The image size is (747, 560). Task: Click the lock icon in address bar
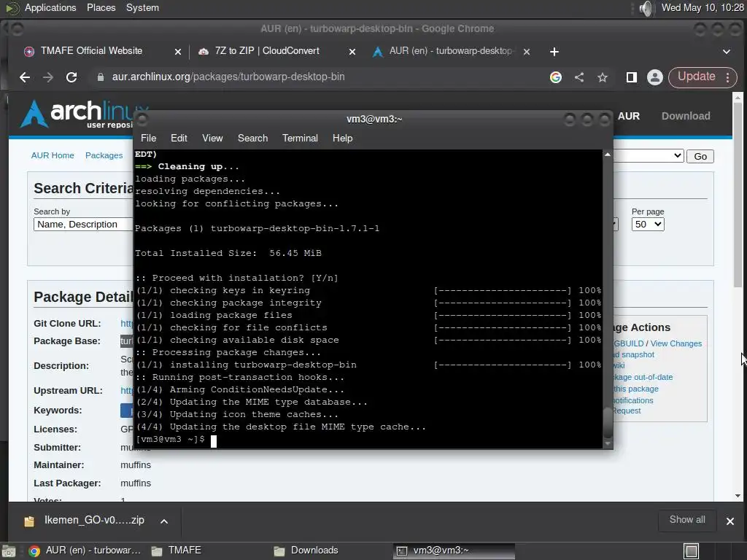[x=101, y=77]
